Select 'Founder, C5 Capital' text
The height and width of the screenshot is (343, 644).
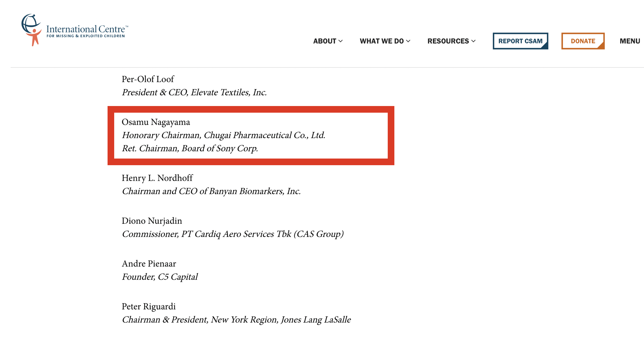(x=160, y=277)
